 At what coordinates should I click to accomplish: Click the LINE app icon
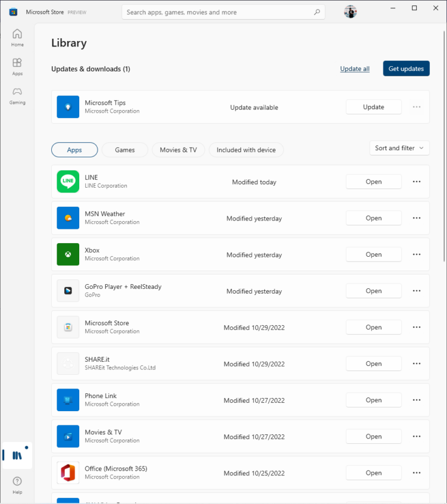pyautogui.click(x=68, y=182)
